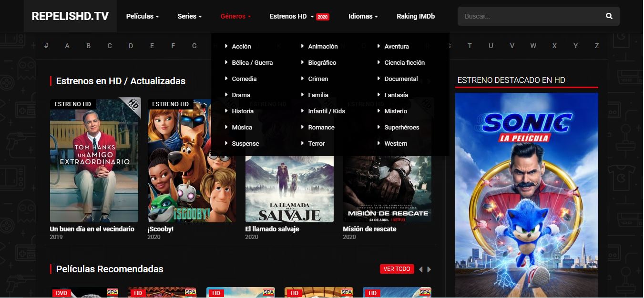The image size is (644, 298).
Task: Click the left carousel arrow beside VER TODO
Action: click(x=420, y=268)
